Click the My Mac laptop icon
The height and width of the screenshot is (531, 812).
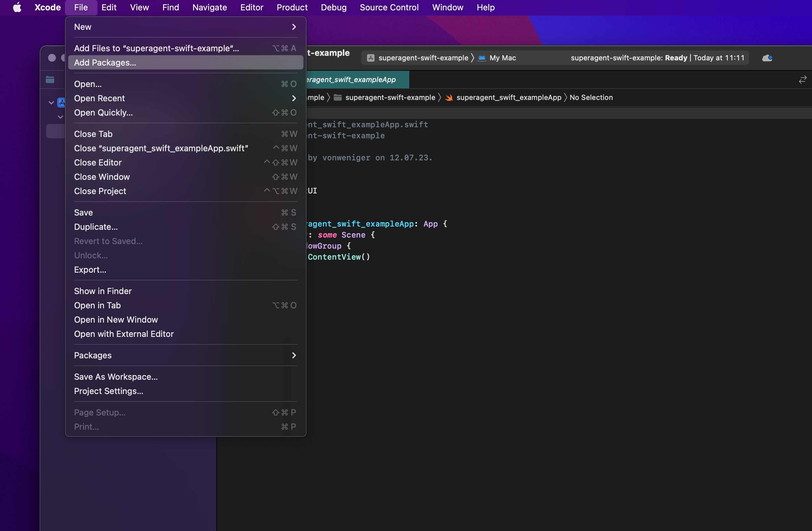(x=482, y=58)
